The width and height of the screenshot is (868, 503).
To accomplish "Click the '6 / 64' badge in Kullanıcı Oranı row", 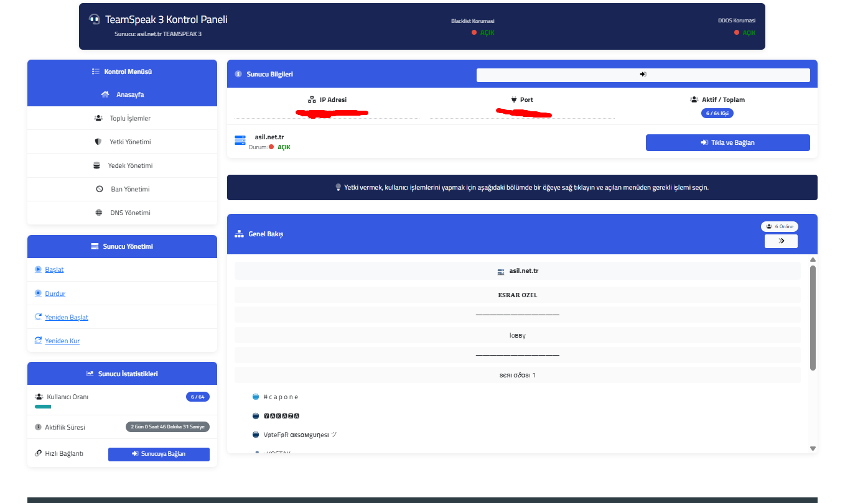I will click(x=198, y=397).
